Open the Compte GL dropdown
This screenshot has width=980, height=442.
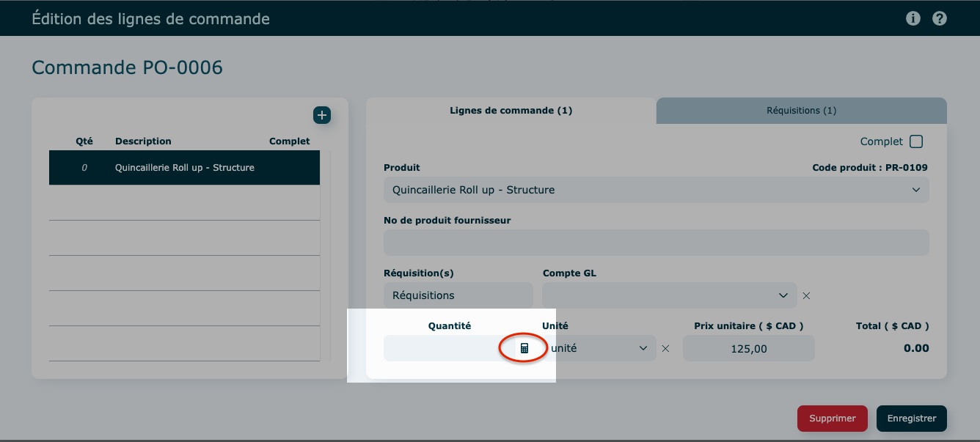(x=669, y=295)
